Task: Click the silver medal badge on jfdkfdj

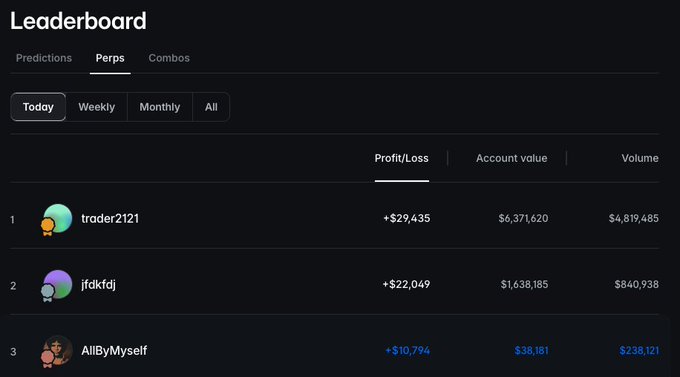Action: pyautogui.click(x=48, y=293)
